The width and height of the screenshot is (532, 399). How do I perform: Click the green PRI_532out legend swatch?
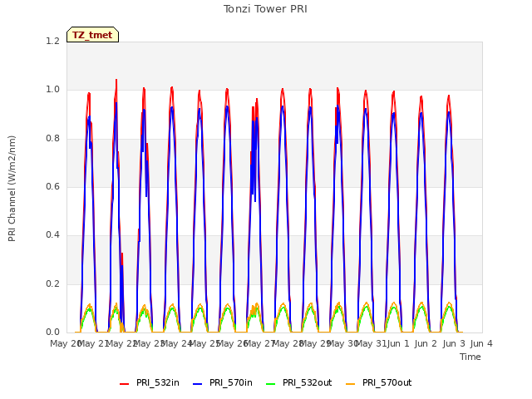pyautogui.click(x=271, y=384)
